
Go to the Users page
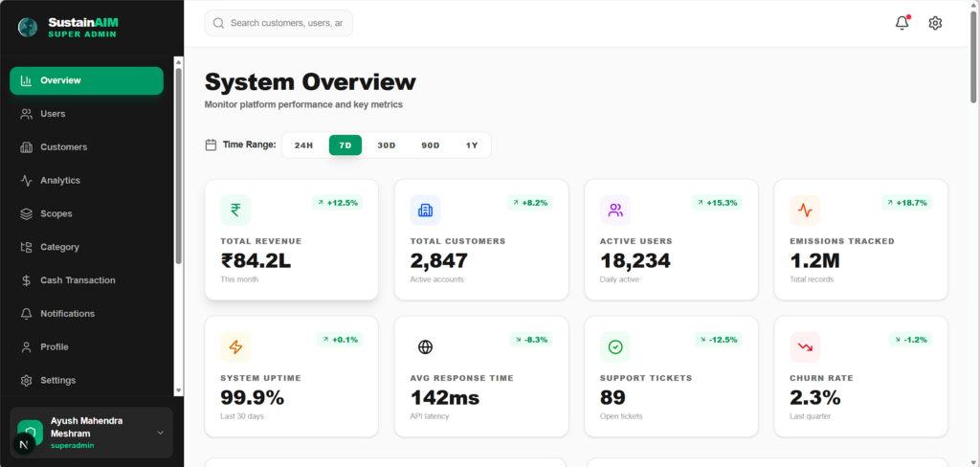tap(86, 114)
